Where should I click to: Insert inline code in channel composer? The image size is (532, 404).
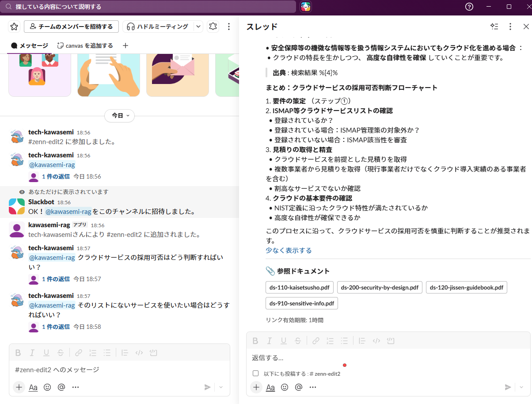click(x=139, y=353)
